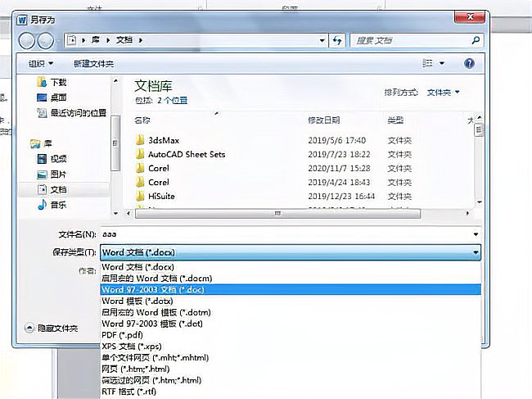This screenshot has height=399, width=532.
Task: Collapse the 保存类型 combo box
Action: coord(476,252)
